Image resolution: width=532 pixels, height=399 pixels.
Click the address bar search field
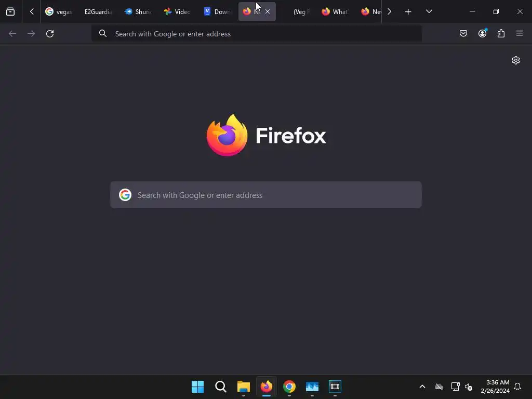[257, 34]
